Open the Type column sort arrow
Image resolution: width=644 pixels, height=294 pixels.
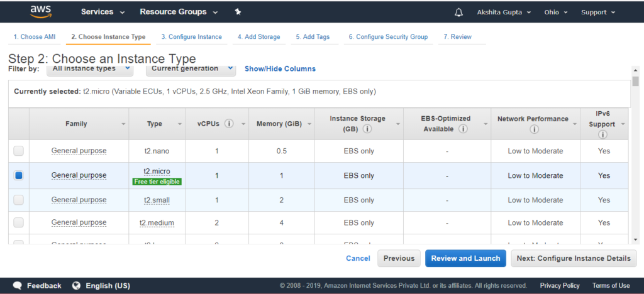[x=180, y=124]
